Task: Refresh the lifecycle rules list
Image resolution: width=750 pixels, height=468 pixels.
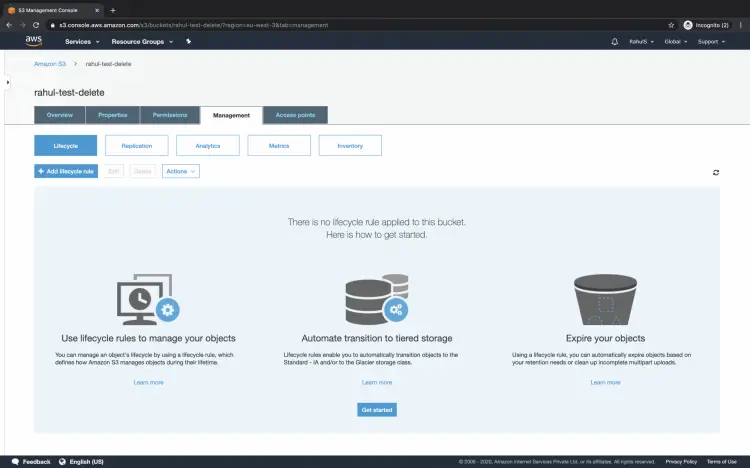Action: pyautogui.click(x=716, y=172)
